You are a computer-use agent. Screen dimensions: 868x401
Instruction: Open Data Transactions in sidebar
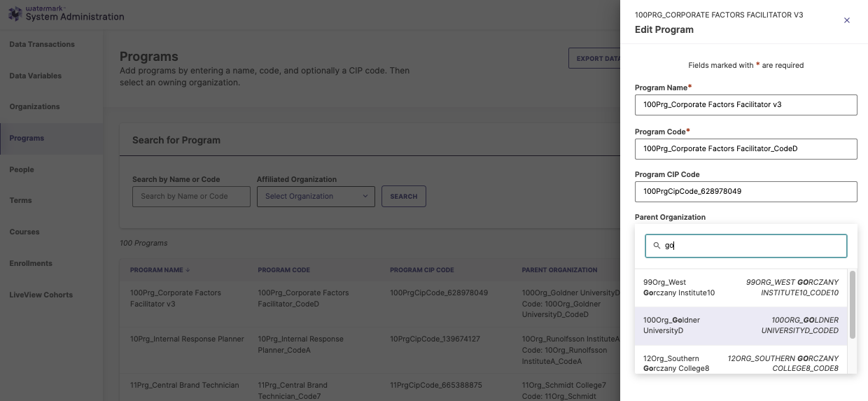[52, 44]
